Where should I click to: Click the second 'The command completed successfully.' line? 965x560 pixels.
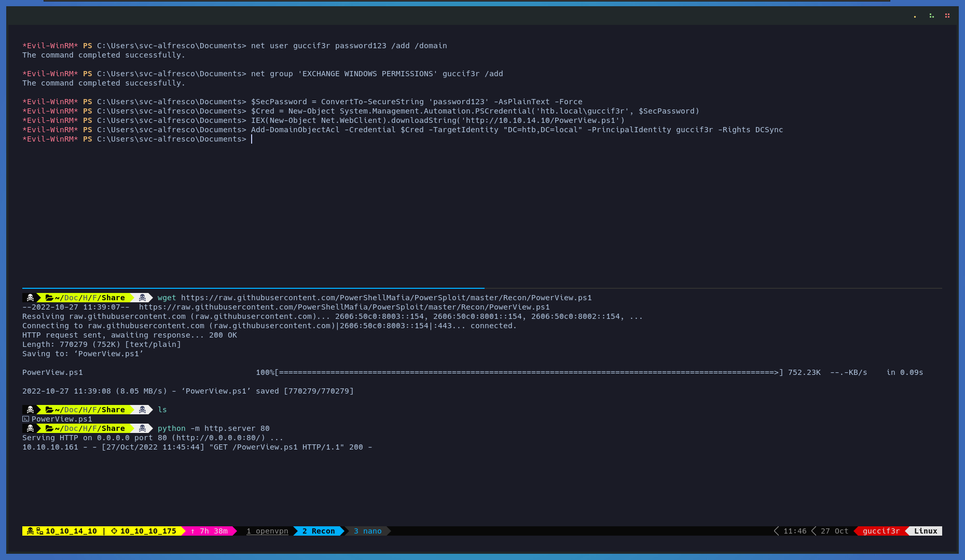(104, 83)
